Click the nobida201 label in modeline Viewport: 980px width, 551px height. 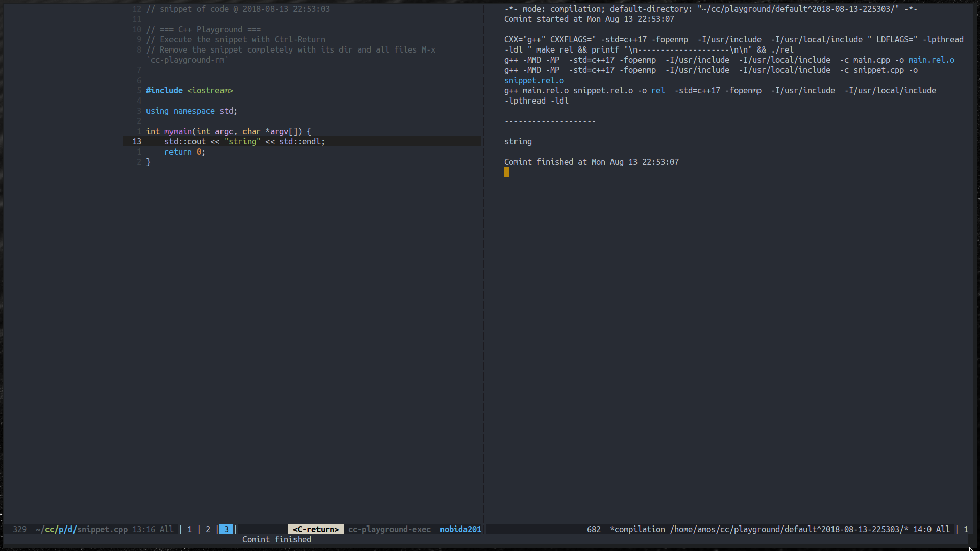pyautogui.click(x=460, y=529)
